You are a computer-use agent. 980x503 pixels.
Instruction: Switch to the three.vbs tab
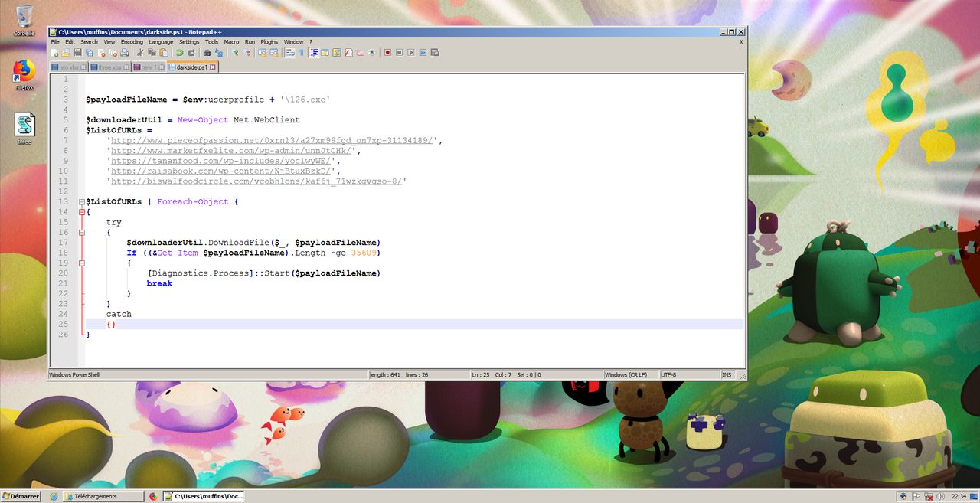(x=109, y=67)
